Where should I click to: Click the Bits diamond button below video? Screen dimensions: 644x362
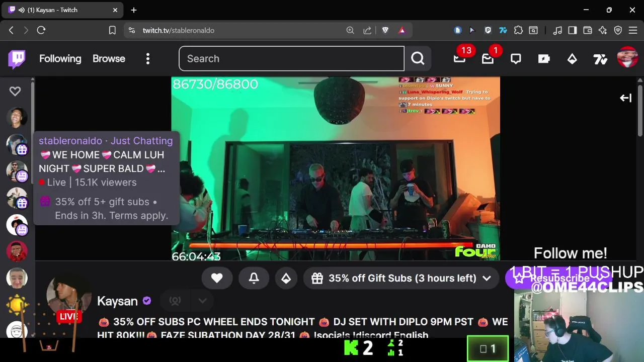coord(286,278)
